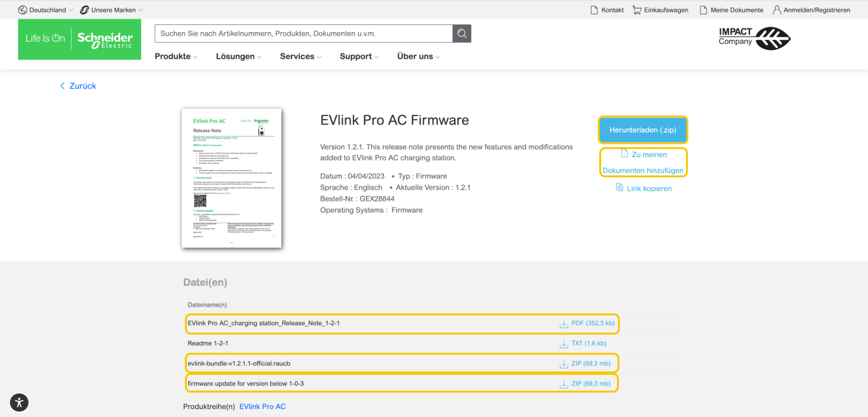Click the Zurück back arrow chevron

click(62, 86)
